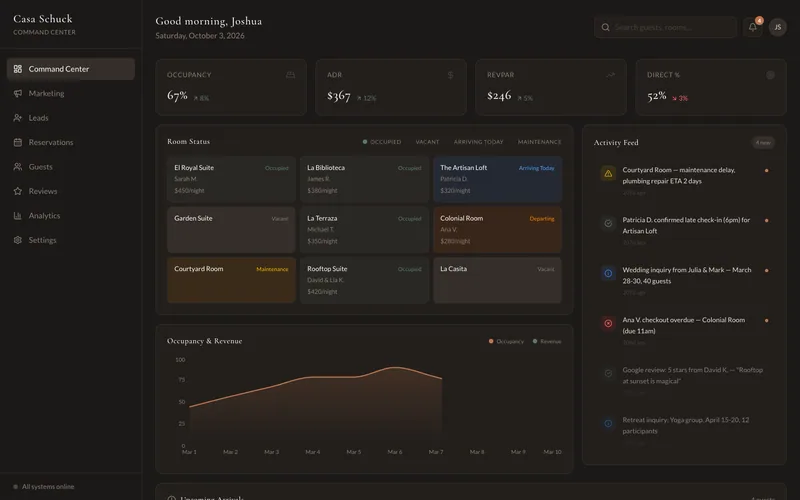
Task: Click the info icon for Wedding inquiry
Action: coord(608,273)
